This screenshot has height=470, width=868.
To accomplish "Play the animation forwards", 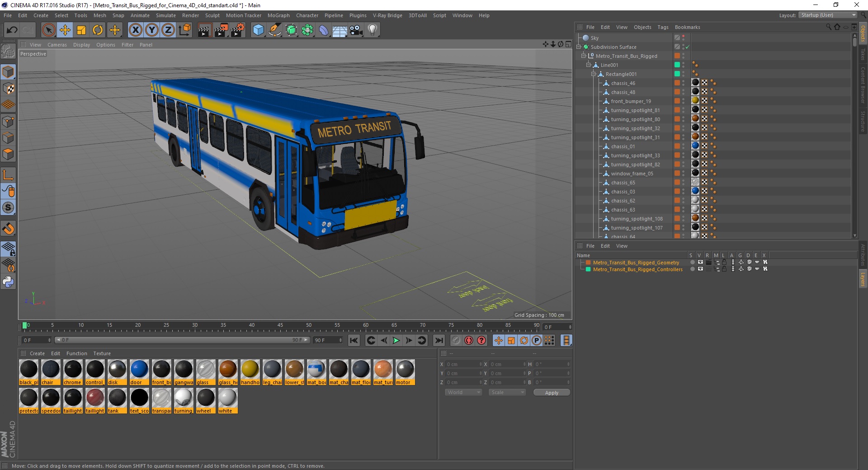I will (x=396, y=340).
